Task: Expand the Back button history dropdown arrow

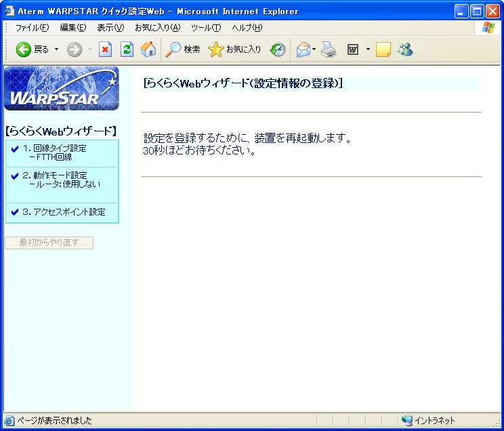Action: click(x=57, y=49)
